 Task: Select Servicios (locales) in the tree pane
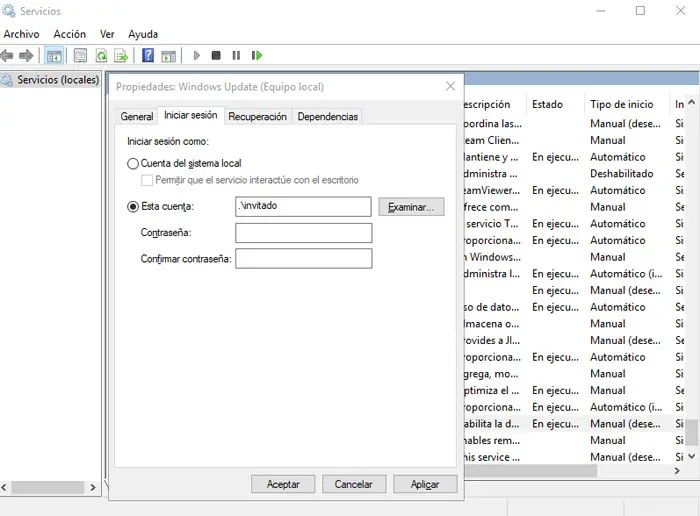(x=56, y=79)
